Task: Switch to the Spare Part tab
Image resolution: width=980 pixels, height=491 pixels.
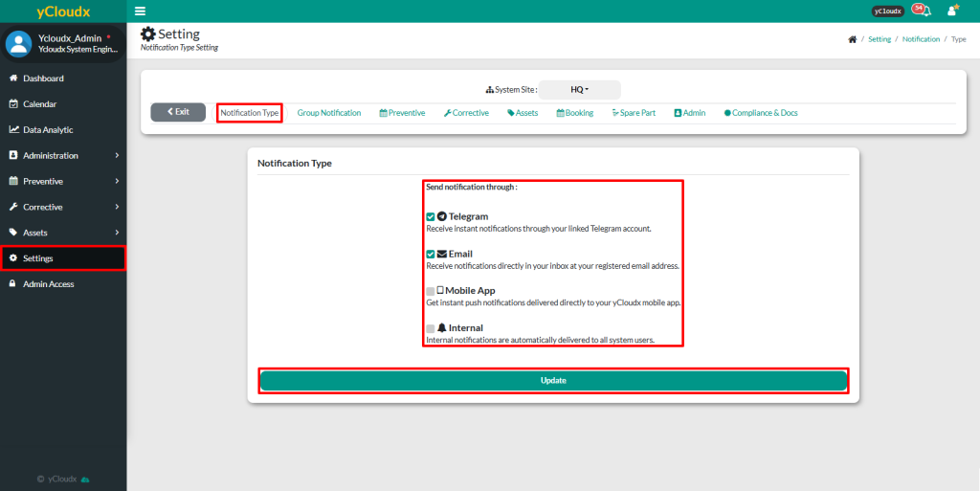Action: (634, 113)
